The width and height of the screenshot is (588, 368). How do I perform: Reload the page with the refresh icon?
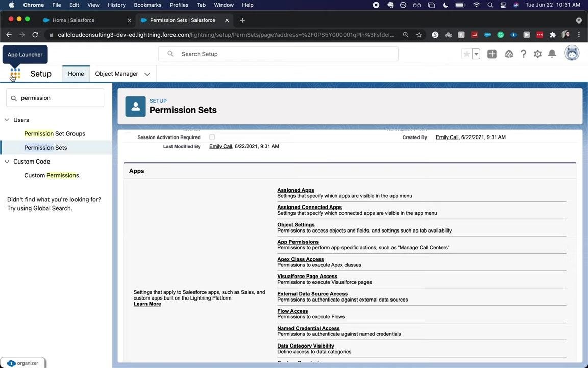click(x=35, y=35)
